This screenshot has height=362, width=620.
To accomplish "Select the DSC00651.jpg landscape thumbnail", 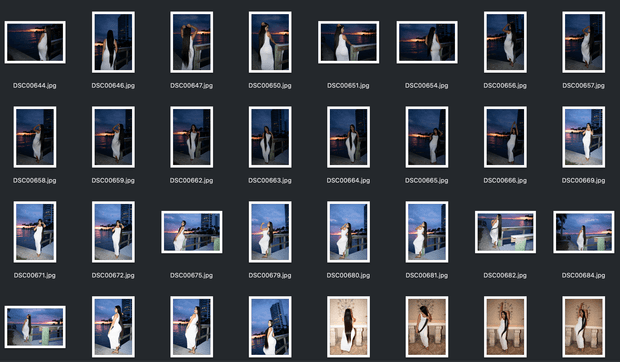I will pyautogui.click(x=348, y=42).
